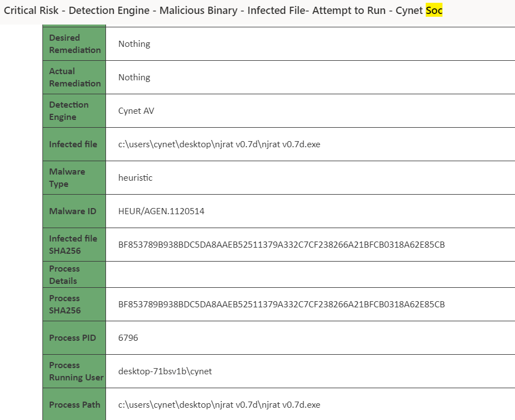Screen dimensions: 515x420
Task: Click the Process Path label cell
Action: [74, 404]
